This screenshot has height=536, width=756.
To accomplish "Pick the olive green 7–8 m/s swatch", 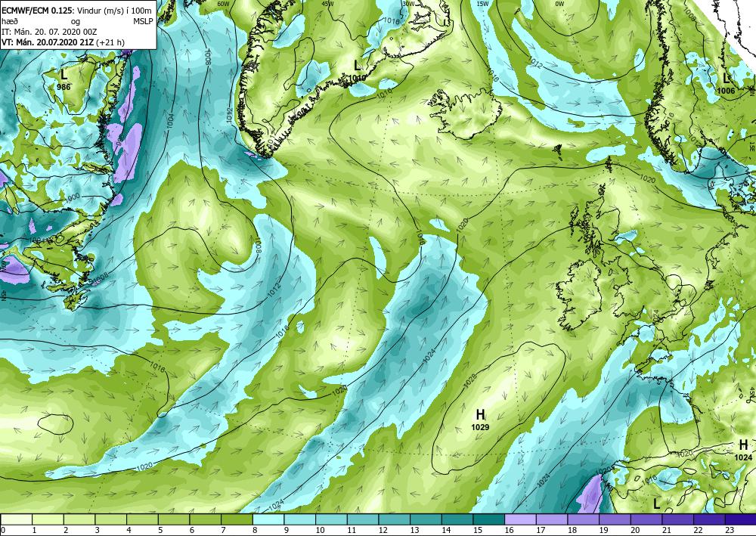I will [x=237, y=519].
